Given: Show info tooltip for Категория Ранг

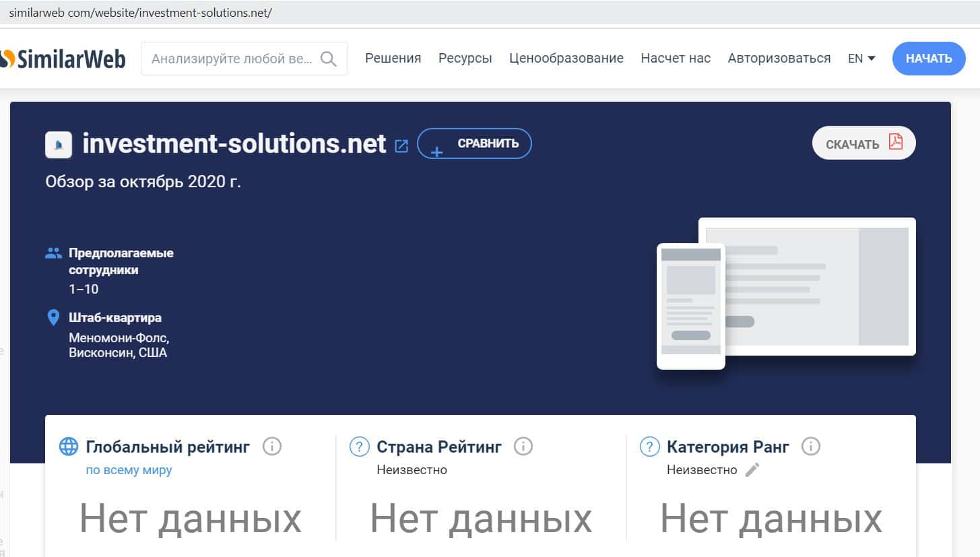Looking at the screenshot, I should 812,446.
